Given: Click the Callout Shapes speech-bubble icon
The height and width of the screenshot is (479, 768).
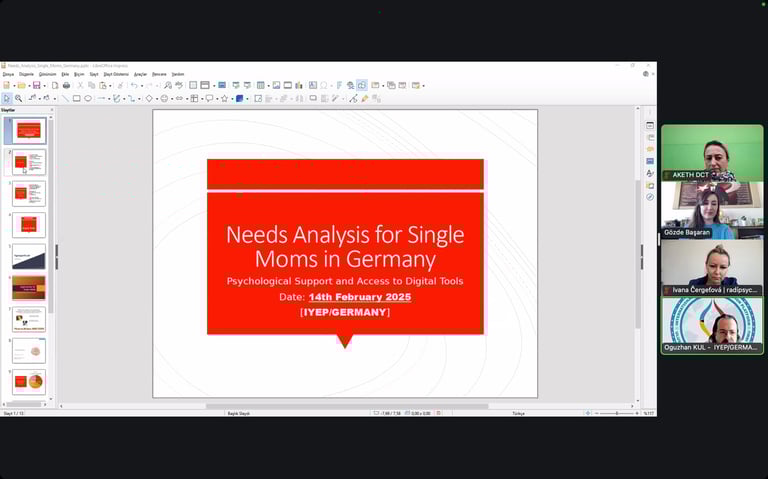Looking at the screenshot, I should (x=210, y=98).
